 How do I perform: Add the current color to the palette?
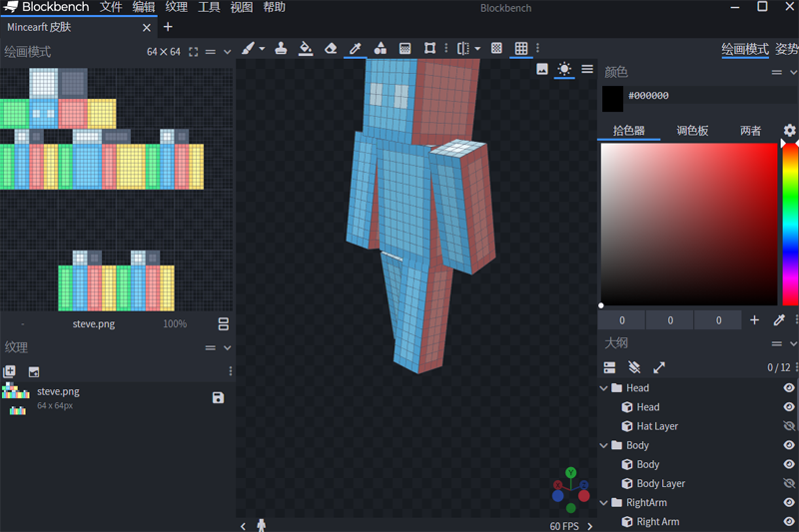coord(754,320)
